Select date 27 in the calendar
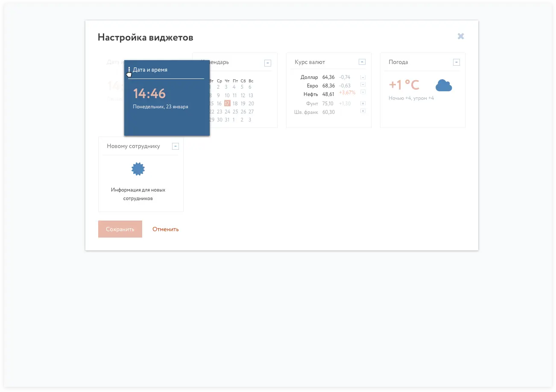This screenshot has height=392, width=556. (x=251, y=111)
